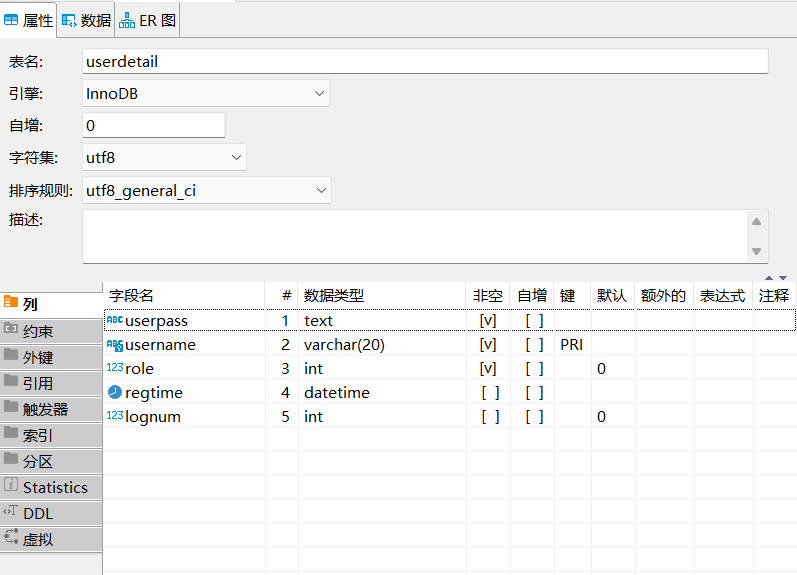The width and height of the screenshot is (797, 575).
Task: Toggle 非空 checkbox for regtime
Action: pyautogui.click(x=491, y=392)
